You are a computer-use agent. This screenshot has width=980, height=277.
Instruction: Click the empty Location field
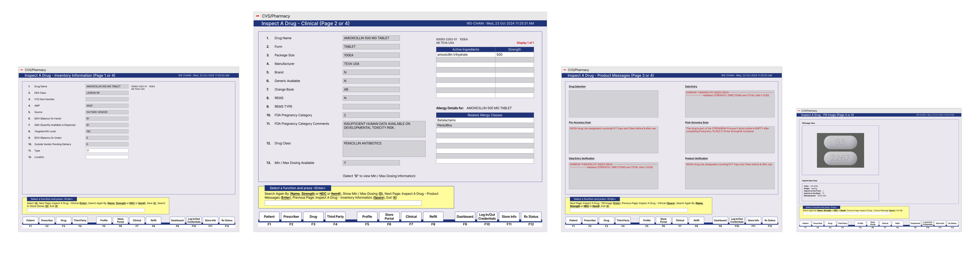[107, 157]
